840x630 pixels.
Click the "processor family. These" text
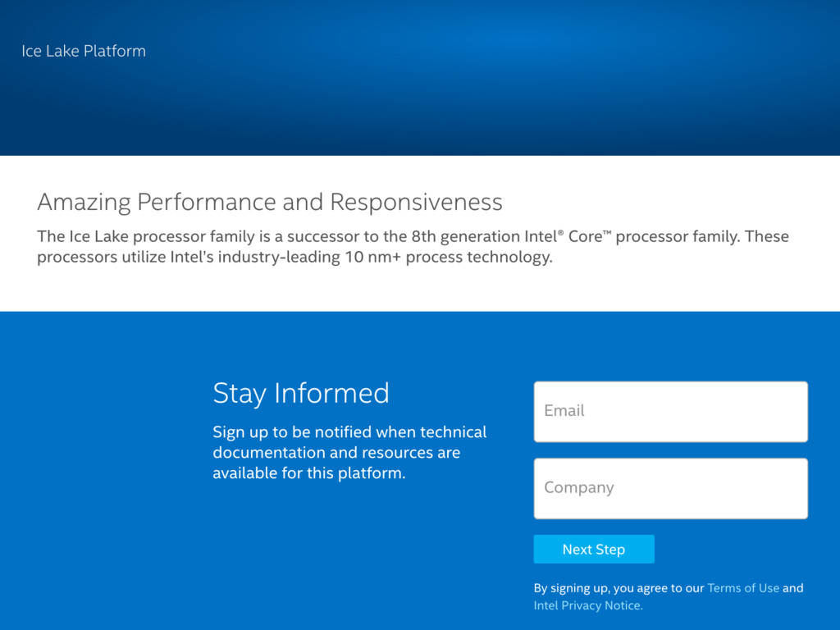pos(701,237)
